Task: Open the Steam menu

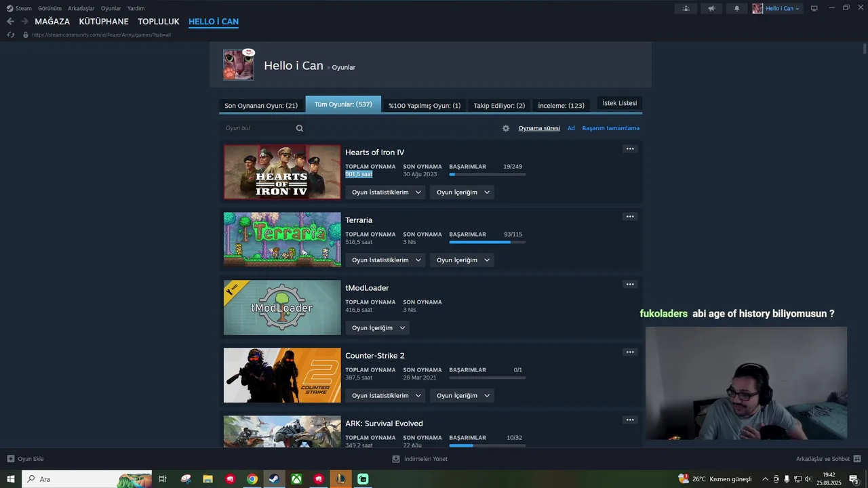Action: 23,8
